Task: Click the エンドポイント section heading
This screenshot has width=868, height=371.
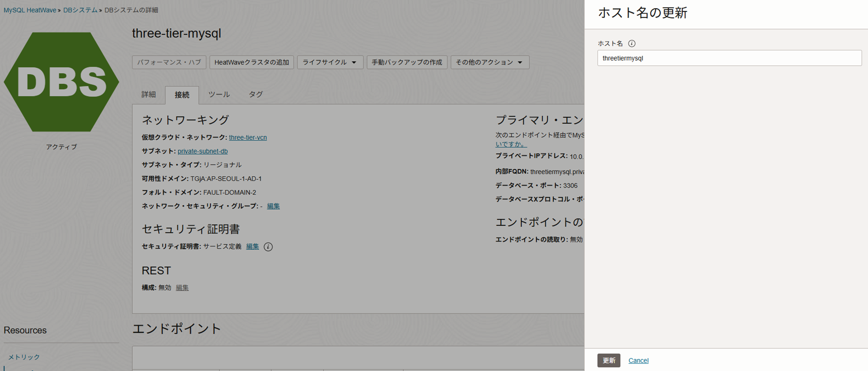Action: click(x=177, y=329)
